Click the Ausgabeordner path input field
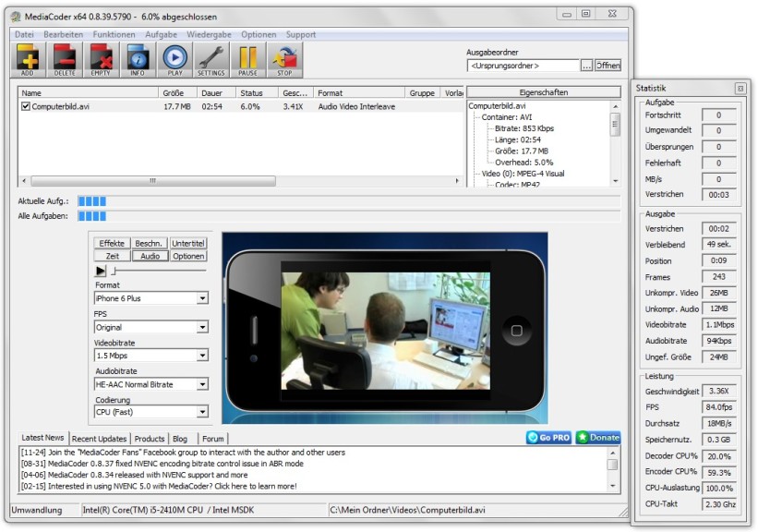This screenshot has height=532, width=758. (523, 66)
